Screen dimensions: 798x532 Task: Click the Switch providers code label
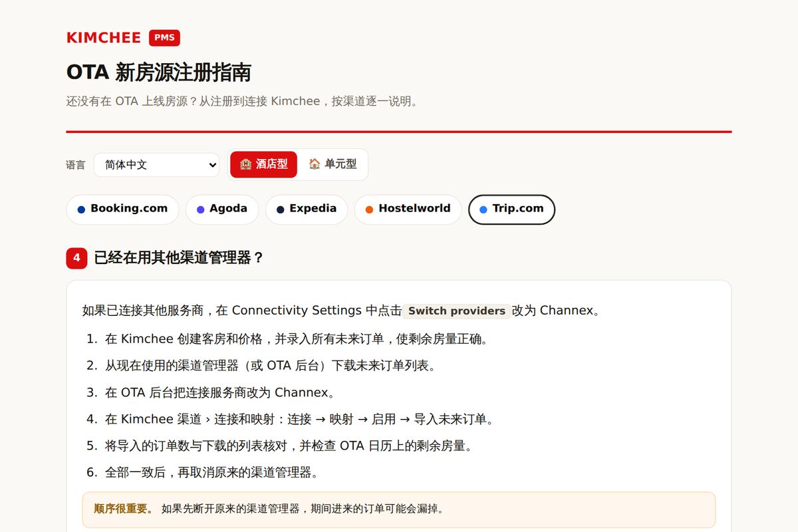pos(457,311)
